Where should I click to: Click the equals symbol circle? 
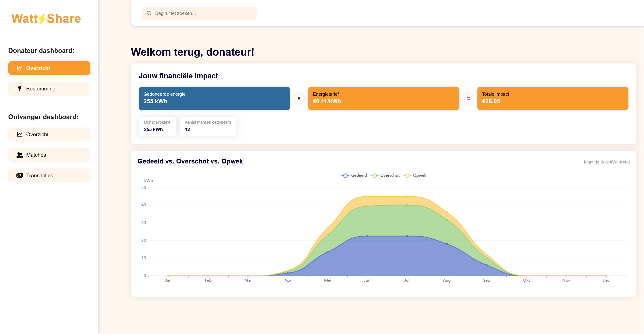pyautogui.click(x=468, y=98)
